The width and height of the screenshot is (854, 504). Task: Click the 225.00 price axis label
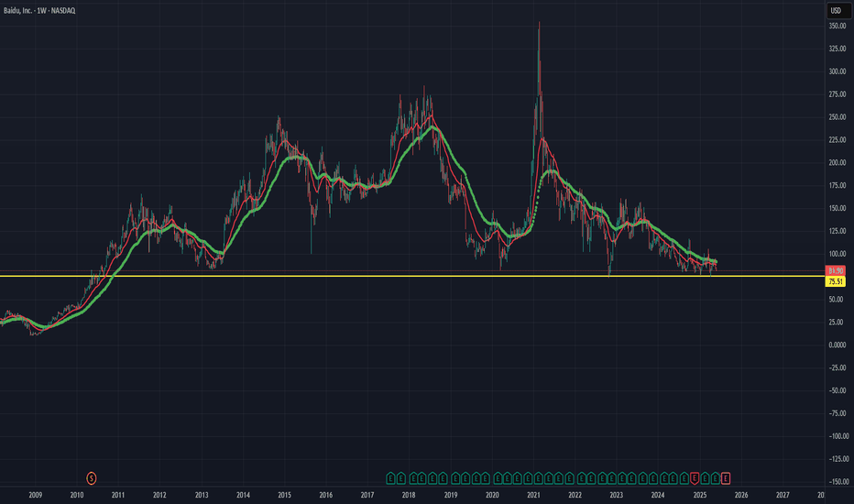[x=838, y=140]
